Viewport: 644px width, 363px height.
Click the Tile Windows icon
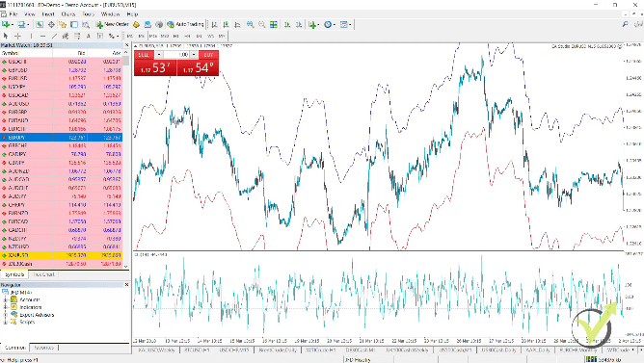point(274,25)
